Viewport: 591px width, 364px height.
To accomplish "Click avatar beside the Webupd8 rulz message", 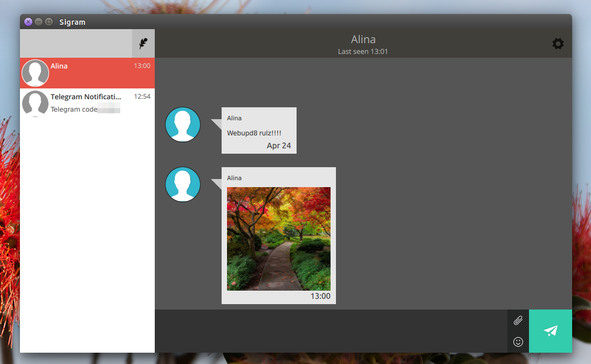I will [183, 125].
